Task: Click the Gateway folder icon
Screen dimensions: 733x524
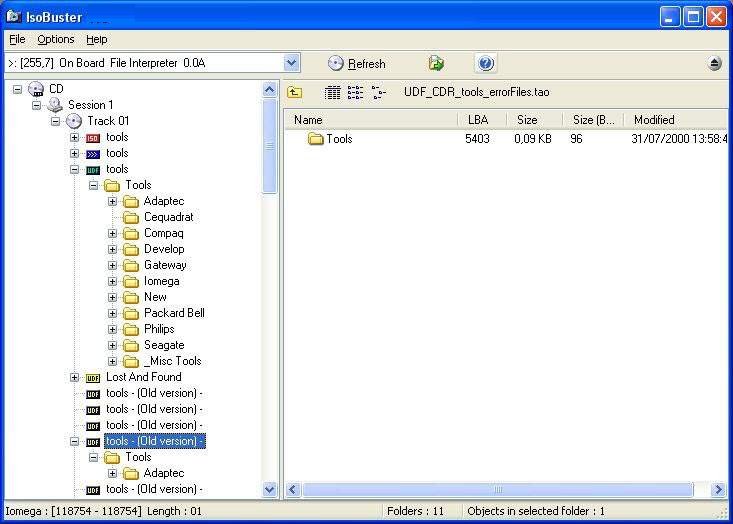Action: [x=131, y=266]
